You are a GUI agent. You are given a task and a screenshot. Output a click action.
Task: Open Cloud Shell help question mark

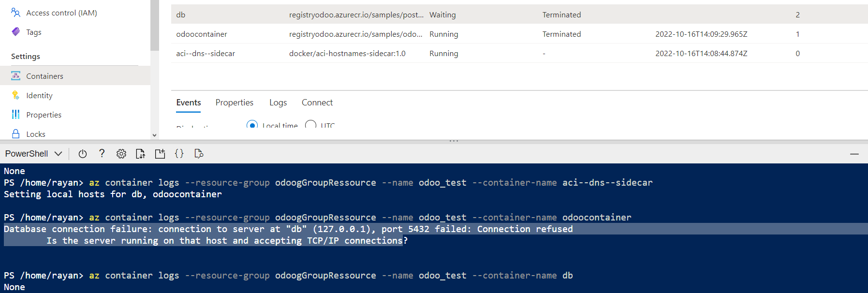click(102, 153)
